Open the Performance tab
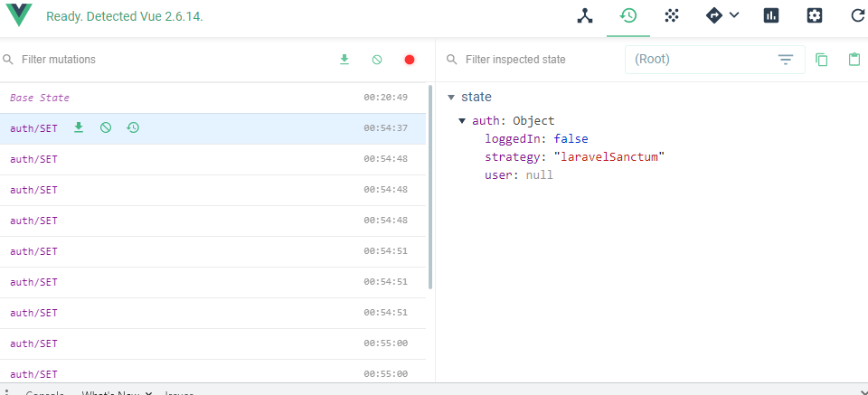The width and height of the screenshot is (868, 395). (x=771, y=16)
